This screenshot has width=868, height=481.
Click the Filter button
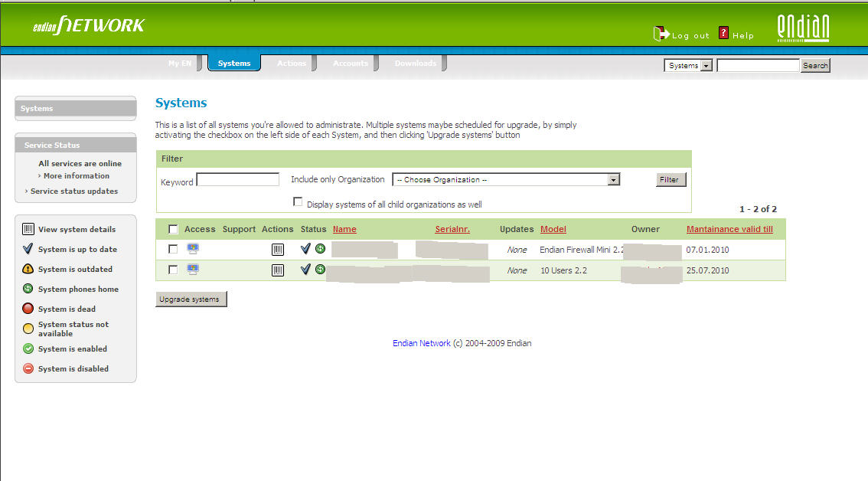coord(671,180)
